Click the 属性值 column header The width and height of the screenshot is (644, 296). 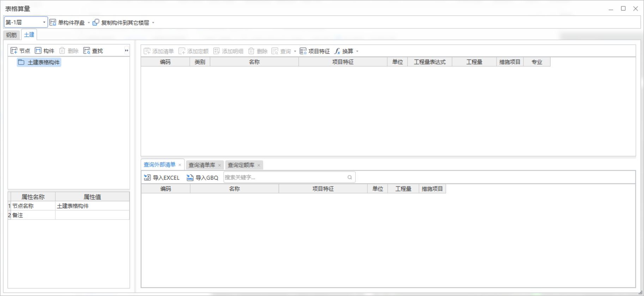click(92, 197)
